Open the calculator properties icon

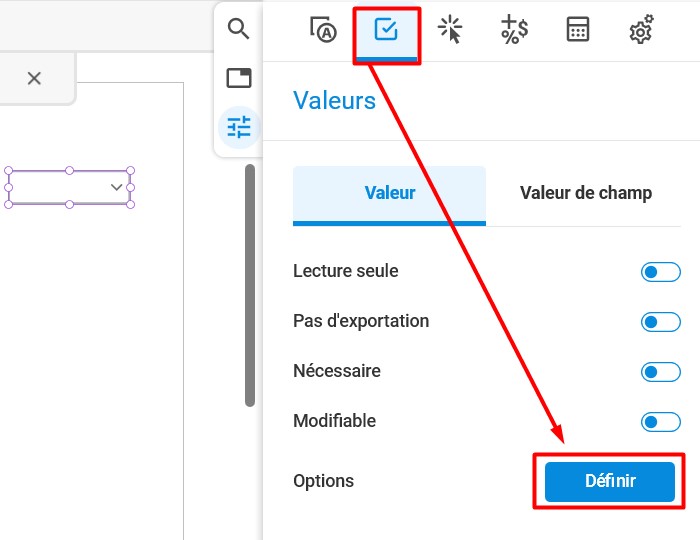click(578, 29)
